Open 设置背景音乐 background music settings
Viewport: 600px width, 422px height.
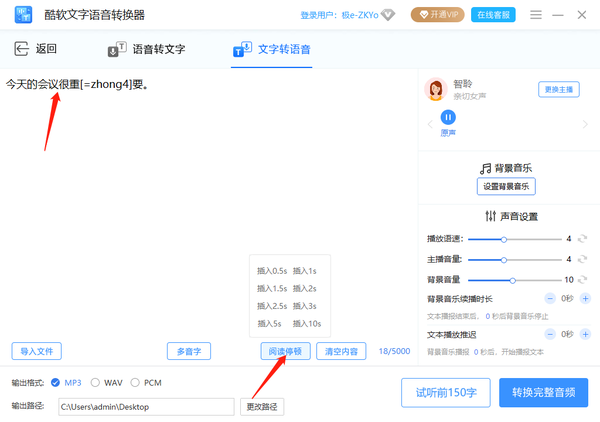(x=506, y=186)
